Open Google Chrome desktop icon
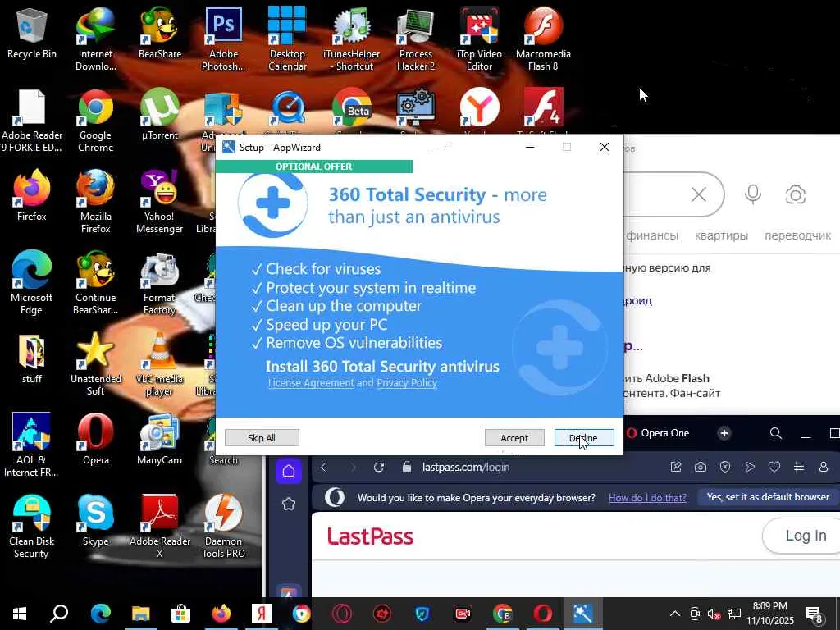The image size is (840, 630). [95, 121]
